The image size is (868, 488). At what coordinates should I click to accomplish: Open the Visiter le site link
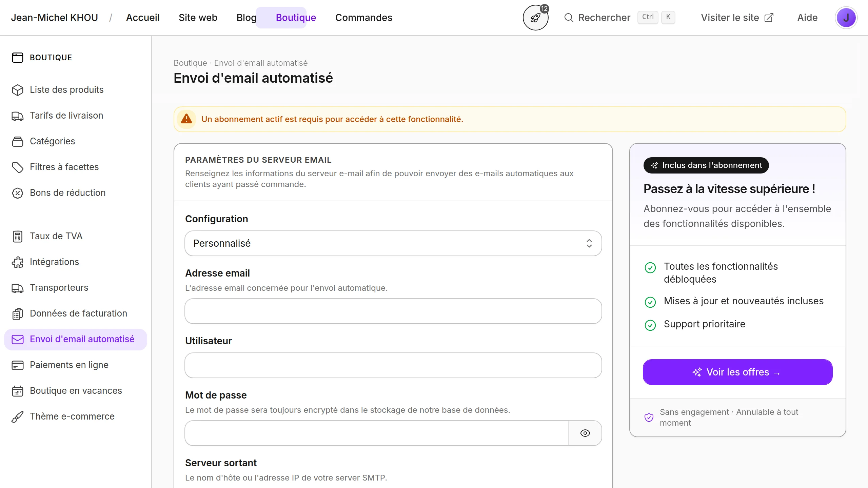[x=737, y=18]
